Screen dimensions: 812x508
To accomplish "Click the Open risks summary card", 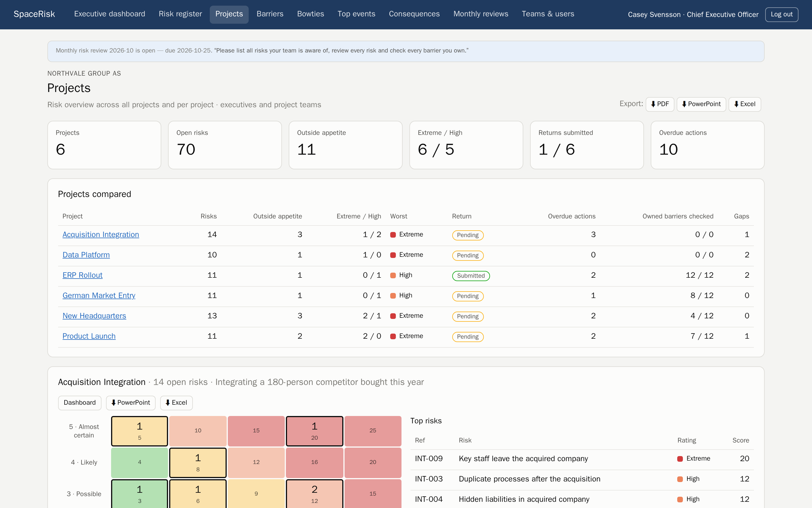I will [225, 145].
